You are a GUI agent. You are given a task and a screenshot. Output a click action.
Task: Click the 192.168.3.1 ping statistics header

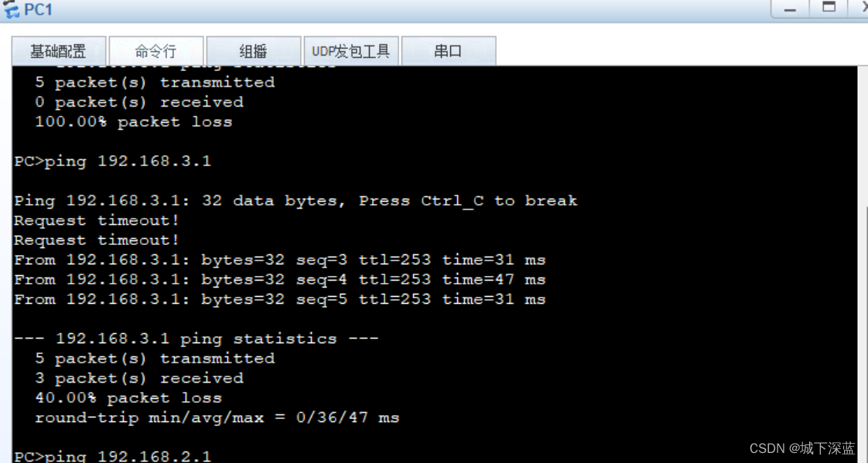click(x=196, y=339)
